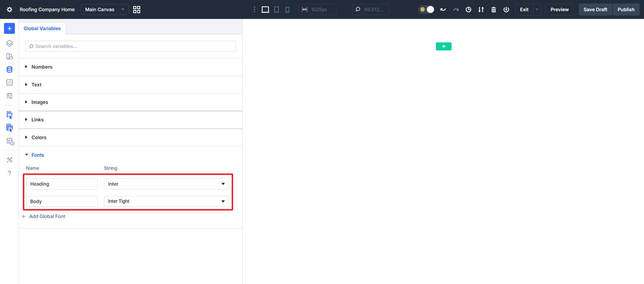
Task: Select the design styles sidebar icon
Action: point(9,56)
